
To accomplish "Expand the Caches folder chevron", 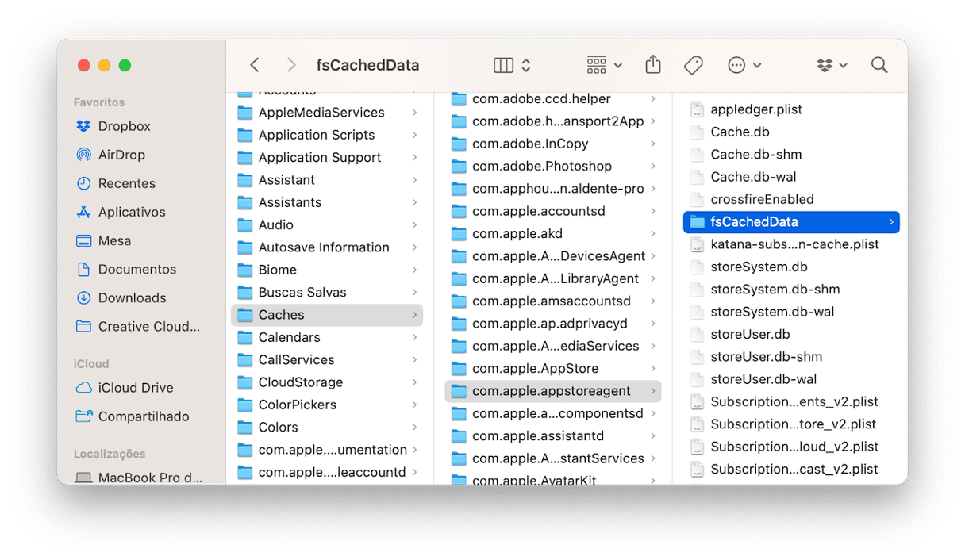I will click(414, 315).
